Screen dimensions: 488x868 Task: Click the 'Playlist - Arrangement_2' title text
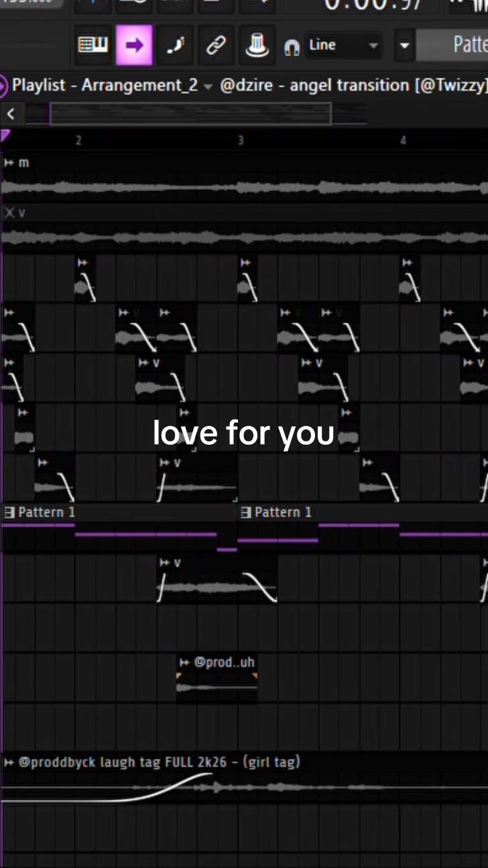coord(105,85)
